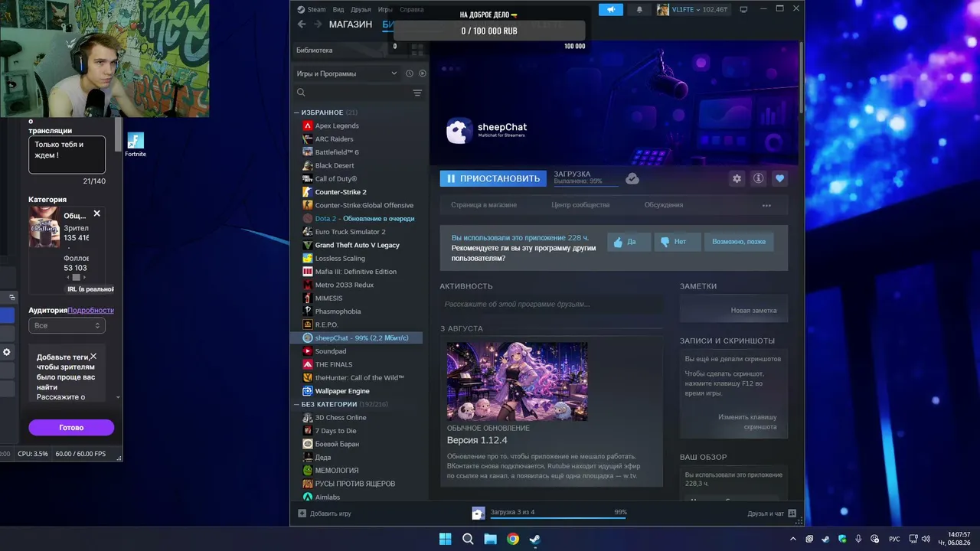Click the sheepChat icon in downloads bar
Viewport: 980px width, 551px height.
tap(479, 513)
